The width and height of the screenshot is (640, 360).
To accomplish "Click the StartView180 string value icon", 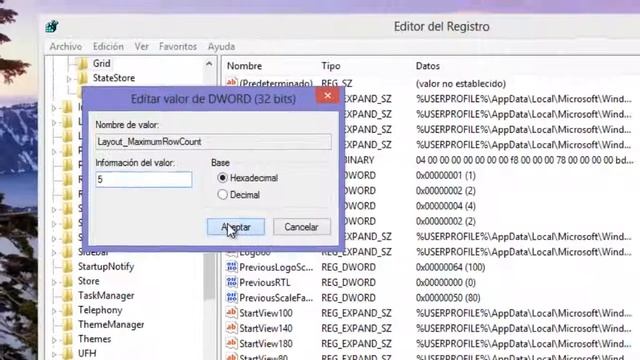I will (231, 343).
